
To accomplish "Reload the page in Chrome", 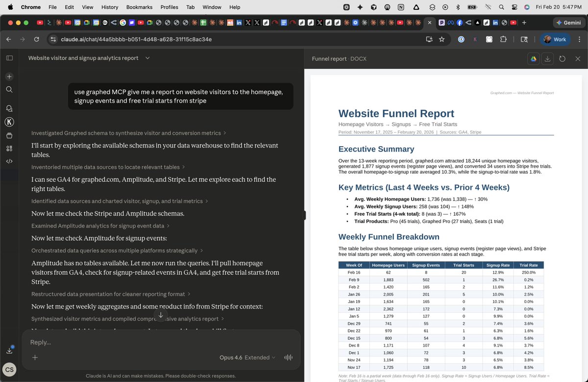I will tap(36, 39).
